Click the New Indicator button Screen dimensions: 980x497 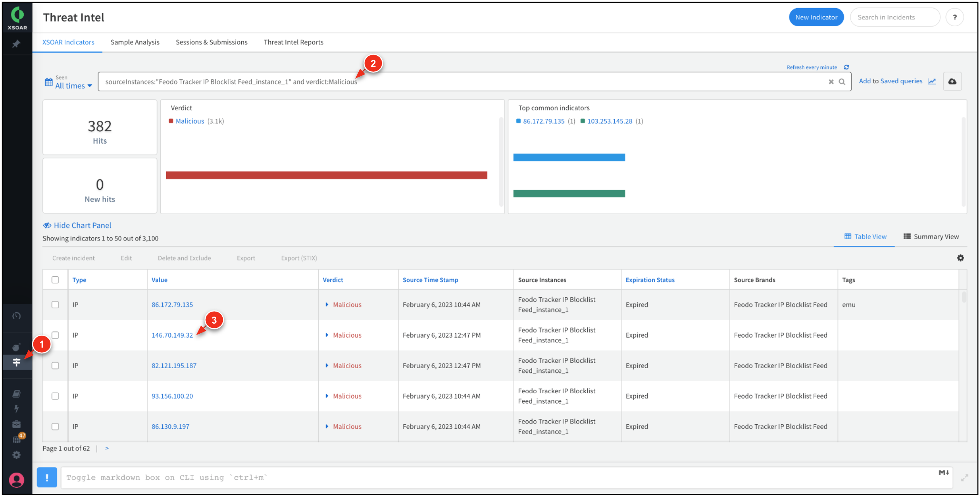point(816,17)
